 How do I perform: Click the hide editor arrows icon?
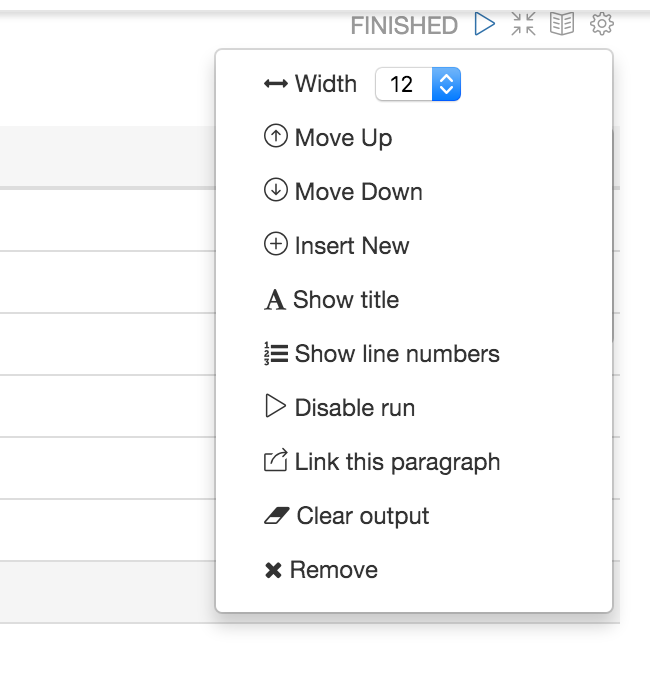[x=523, y=25]
